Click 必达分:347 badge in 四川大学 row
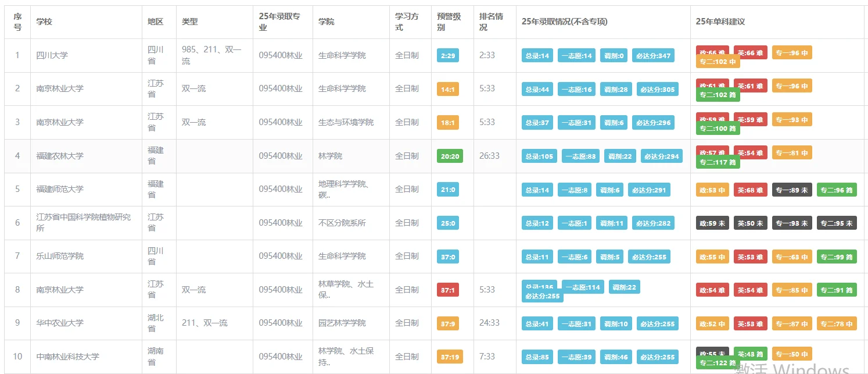 pos(653,56)
